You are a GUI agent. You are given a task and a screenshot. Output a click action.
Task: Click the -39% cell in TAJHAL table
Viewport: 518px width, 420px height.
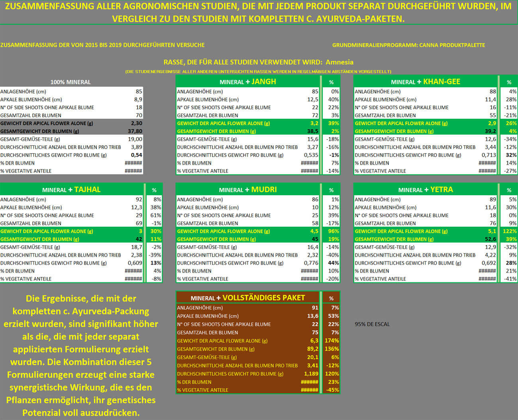(155, 255)
